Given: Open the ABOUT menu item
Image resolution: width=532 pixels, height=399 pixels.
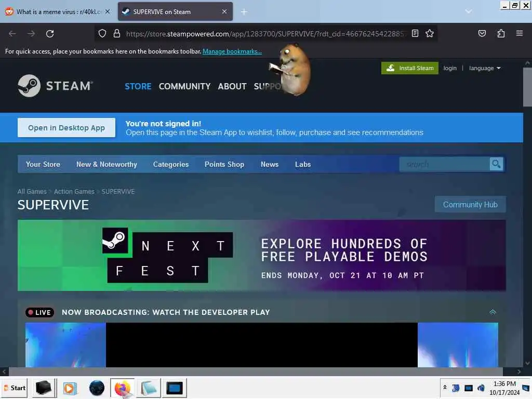Looking at the screenshot, I should (x=232, y=87).
